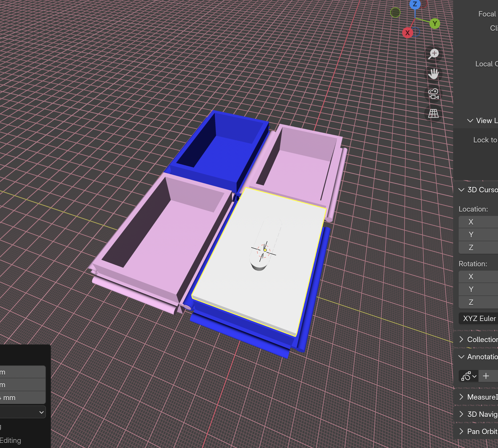
Task: Open the dropdown in the operator panel
Action: 23,412
